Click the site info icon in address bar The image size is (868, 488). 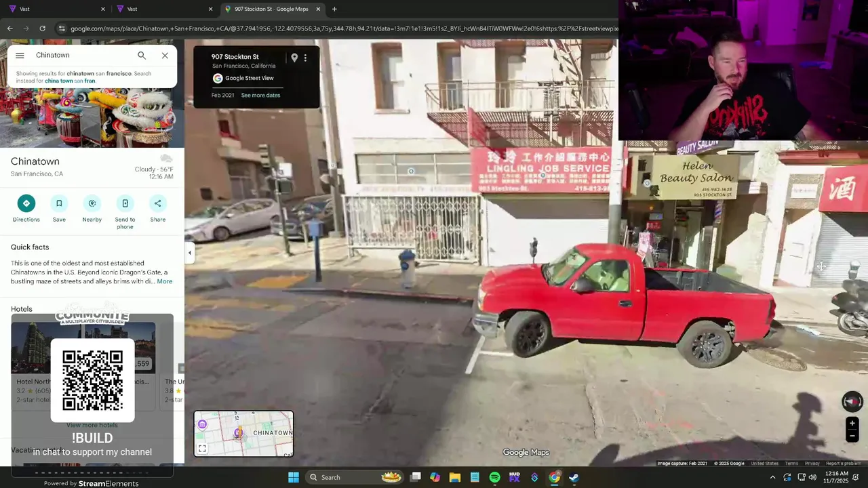click(x=62, y=28)
